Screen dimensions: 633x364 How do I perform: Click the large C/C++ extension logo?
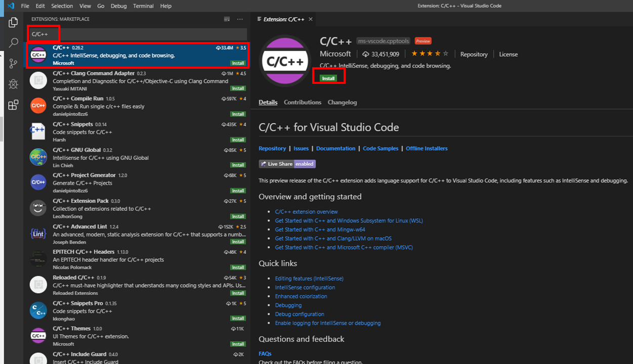[x=285, y=61]
